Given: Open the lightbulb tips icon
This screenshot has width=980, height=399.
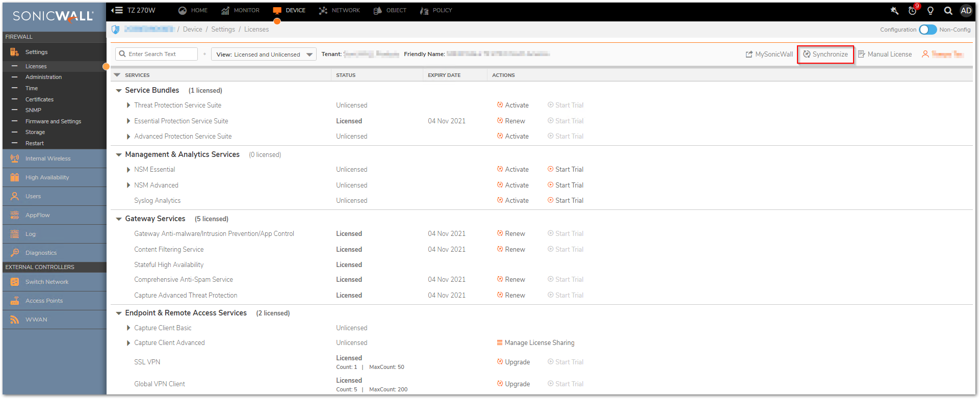Looking at the screenshot, I should [x=930, y=11].
